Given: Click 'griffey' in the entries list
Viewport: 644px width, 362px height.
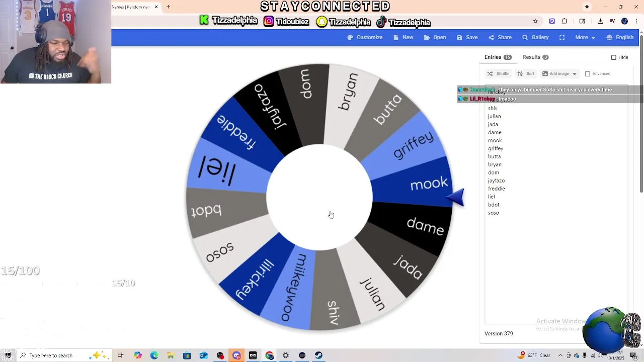Looking at the screenshot, I should click(496, 148).
